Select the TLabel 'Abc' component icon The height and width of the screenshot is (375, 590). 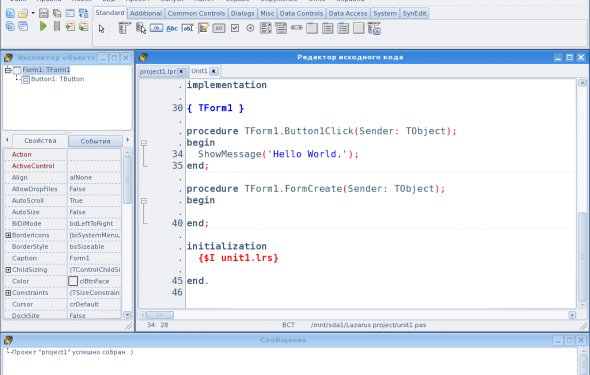point(172,28)
